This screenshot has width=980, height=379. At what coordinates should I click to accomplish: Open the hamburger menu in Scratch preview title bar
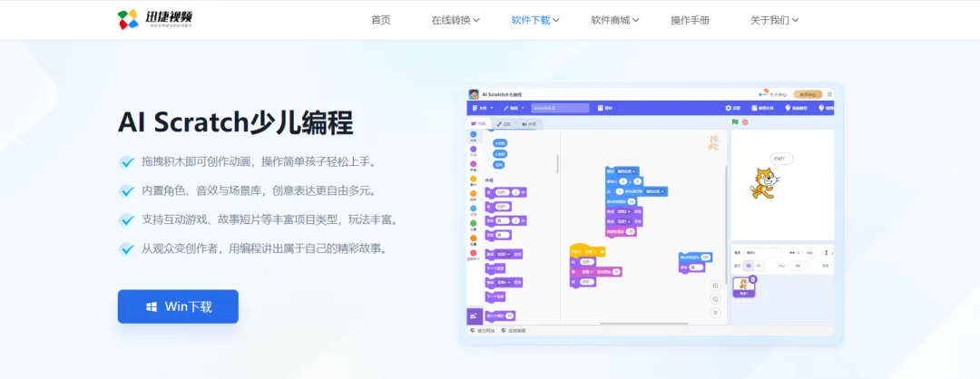[x=830, y=94]
